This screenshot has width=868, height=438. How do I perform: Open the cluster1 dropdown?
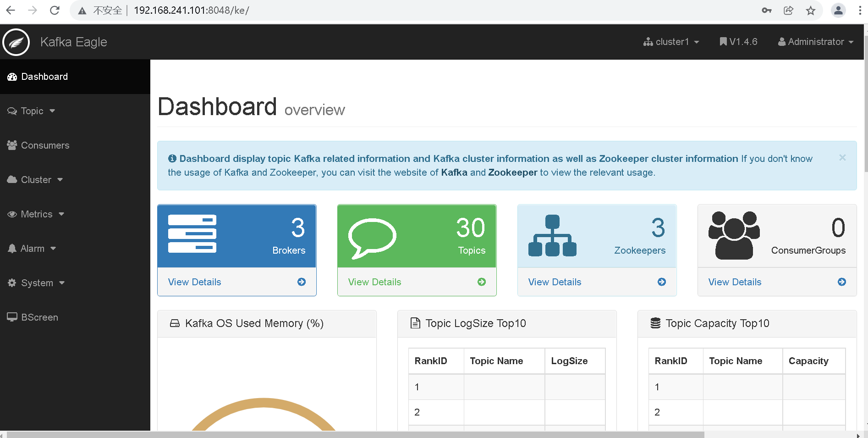(x=671, y=42)
